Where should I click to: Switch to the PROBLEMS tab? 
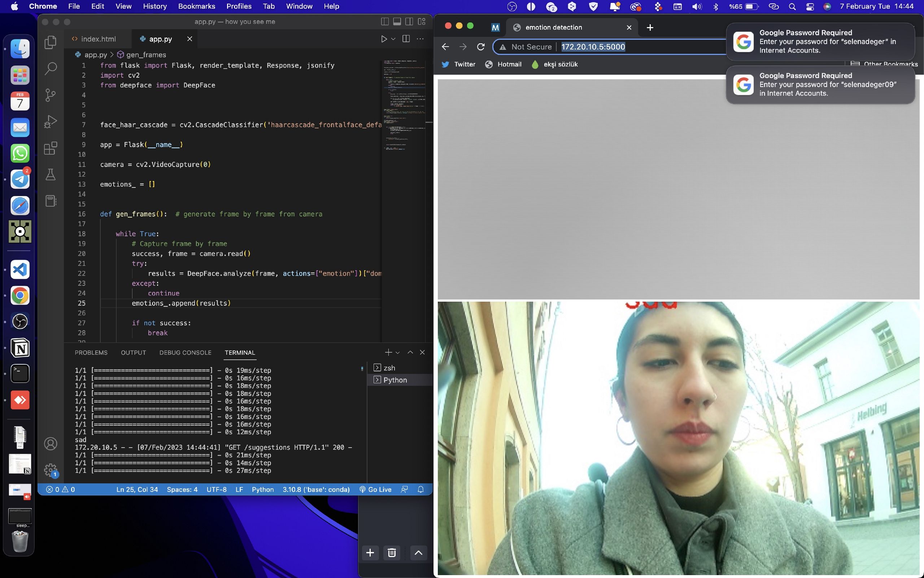coord(91,353)
